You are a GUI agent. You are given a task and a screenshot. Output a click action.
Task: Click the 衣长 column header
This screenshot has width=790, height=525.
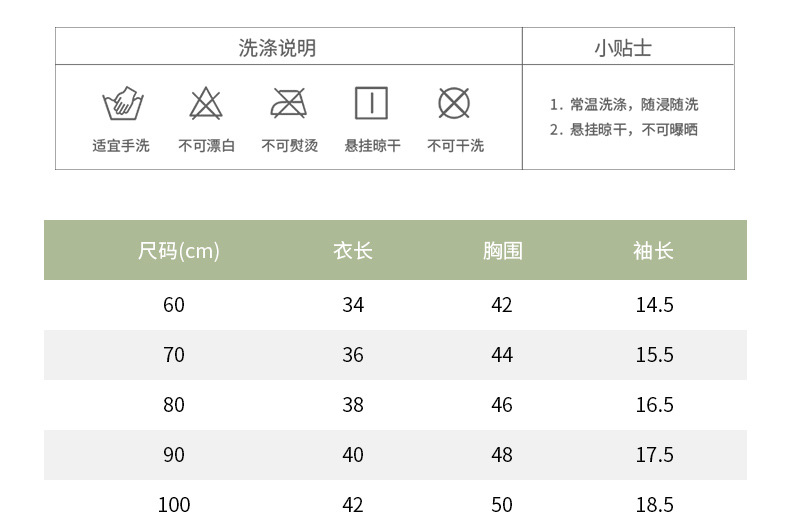pyautogui.click(x=353, y=251)
